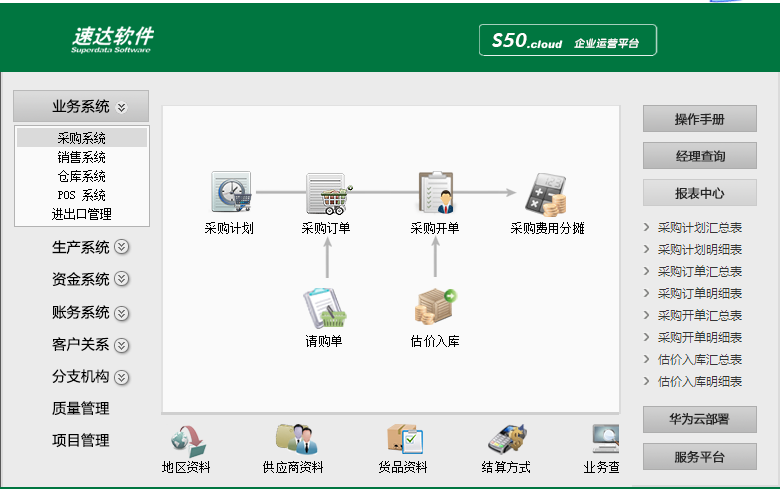This screenshot has height=489, width=780.
Task: Click the 经理查询 button
Action: [699, 156]
